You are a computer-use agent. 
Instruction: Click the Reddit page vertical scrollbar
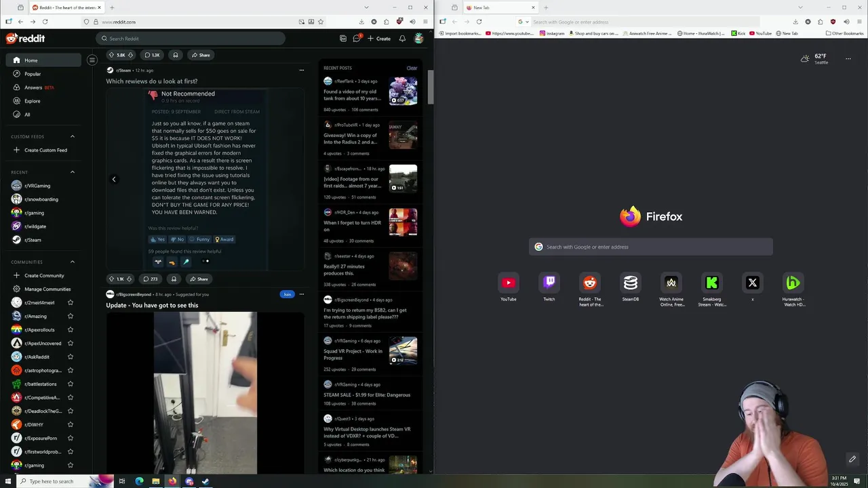[x=430, y=87]
